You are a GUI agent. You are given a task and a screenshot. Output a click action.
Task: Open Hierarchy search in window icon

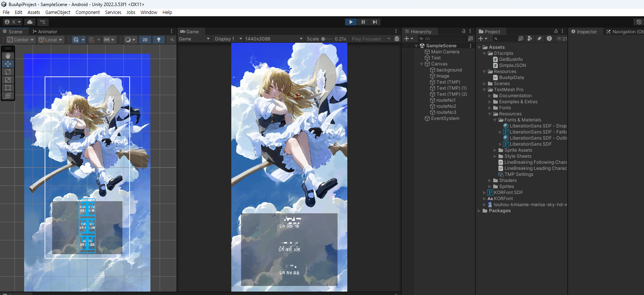click(471, 39)
